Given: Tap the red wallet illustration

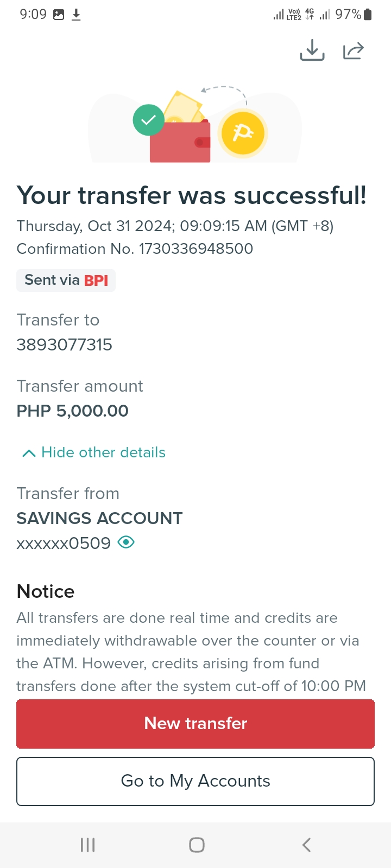Looking at the screenshot, I should 180,142.
